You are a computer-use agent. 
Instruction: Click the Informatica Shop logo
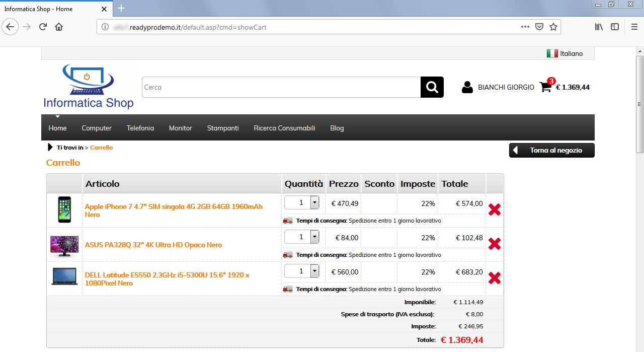point(89,87)
